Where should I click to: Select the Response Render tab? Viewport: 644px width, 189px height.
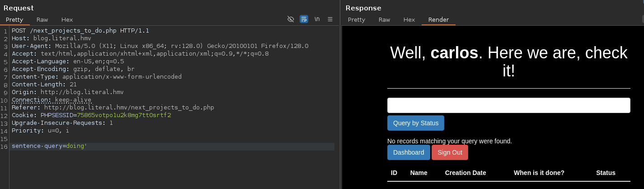click(x=438, y=20)
